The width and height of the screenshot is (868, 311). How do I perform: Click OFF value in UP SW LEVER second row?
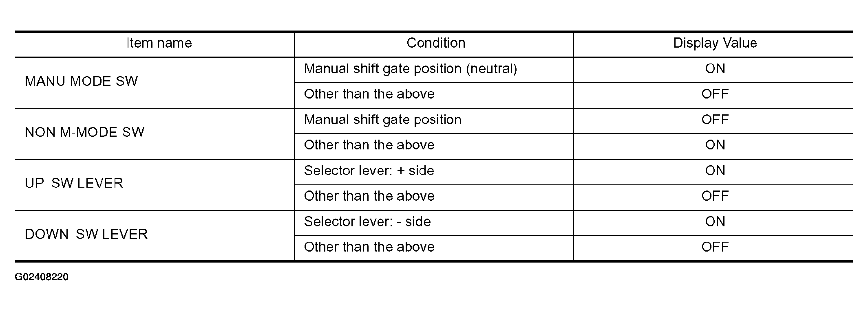[715, 196]
